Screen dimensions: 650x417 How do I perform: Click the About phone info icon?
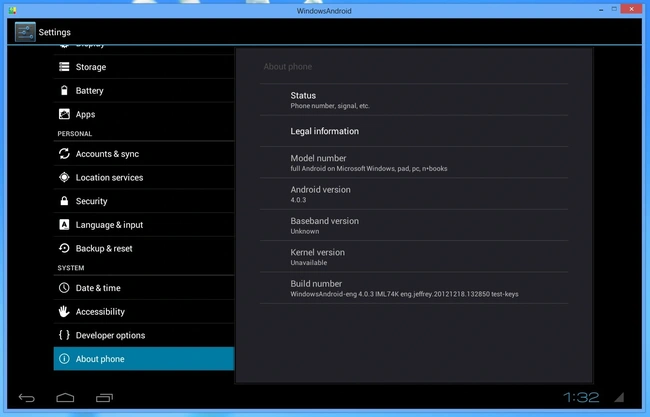(x=64, y=358)
